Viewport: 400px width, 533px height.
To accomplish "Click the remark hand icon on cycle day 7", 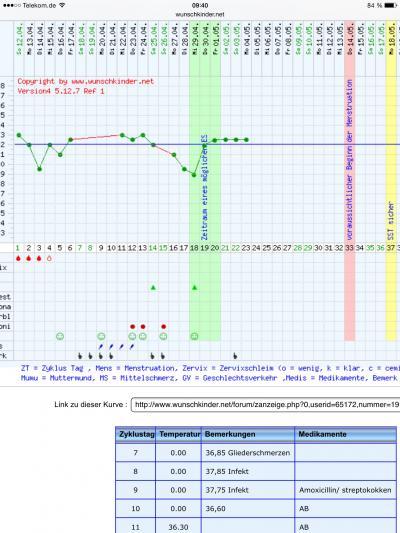I will [80, 356].
